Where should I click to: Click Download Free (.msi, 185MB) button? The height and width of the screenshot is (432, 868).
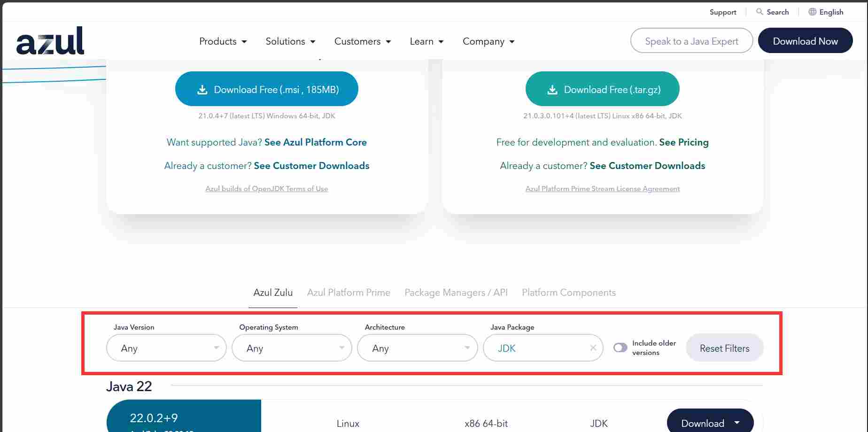pyautogui.click(x=267, y=89)
